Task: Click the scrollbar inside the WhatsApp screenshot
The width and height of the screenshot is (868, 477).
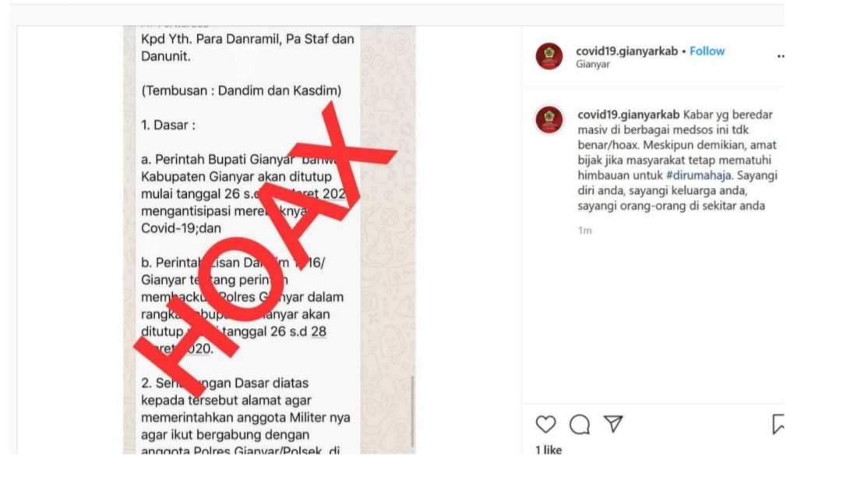Action: pos(412,411)
